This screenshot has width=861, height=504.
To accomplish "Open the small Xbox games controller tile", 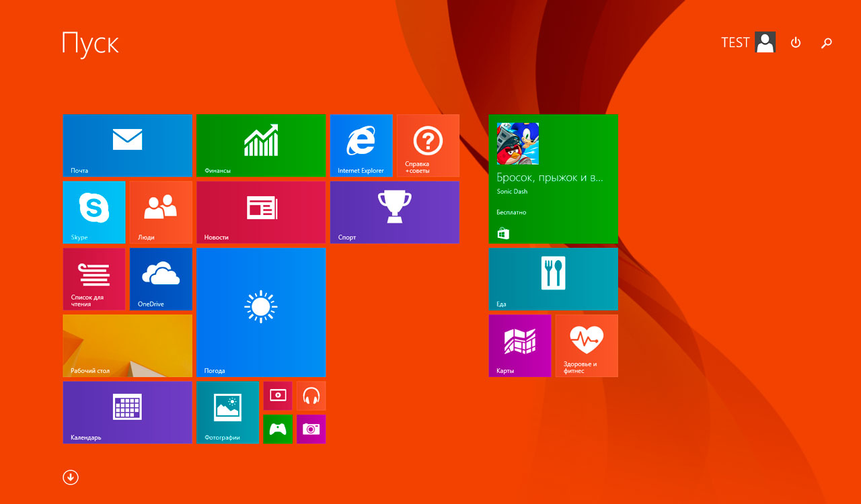I will pos(278,429).
